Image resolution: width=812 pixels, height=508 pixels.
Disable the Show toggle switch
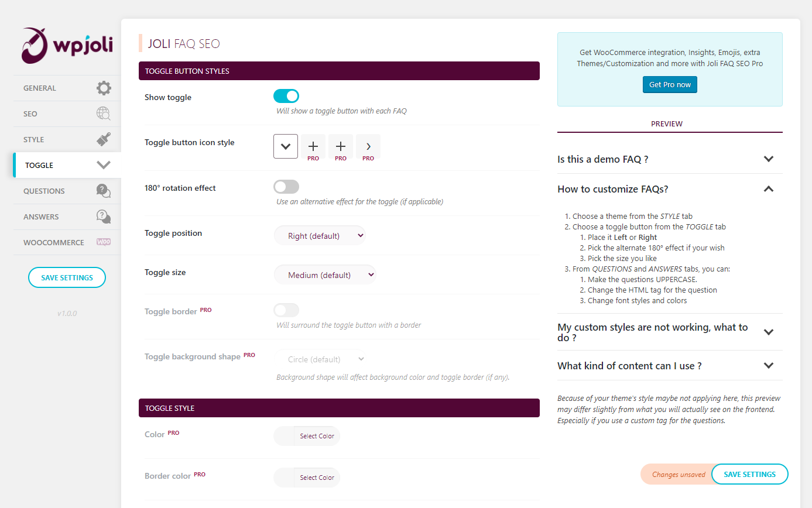286,96
